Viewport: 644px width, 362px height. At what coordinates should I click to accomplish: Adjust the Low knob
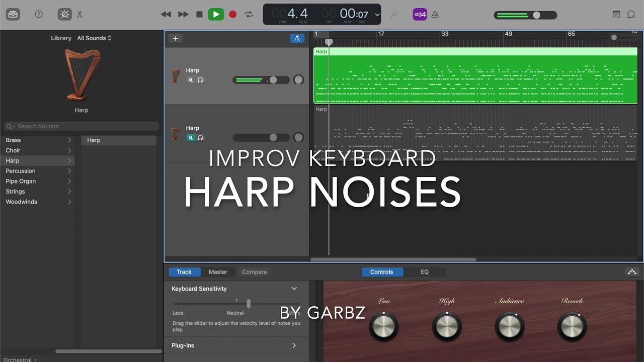(x=383, y=326)
